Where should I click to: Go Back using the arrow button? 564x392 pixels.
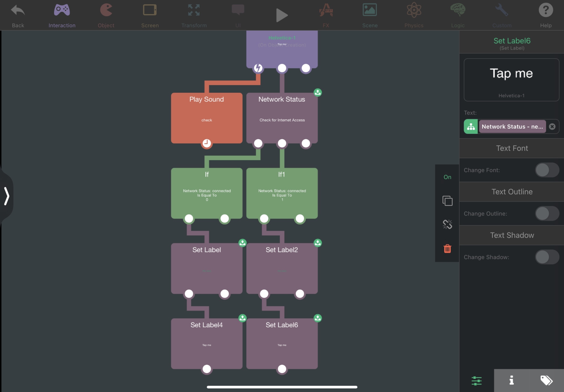click(18, 15)
